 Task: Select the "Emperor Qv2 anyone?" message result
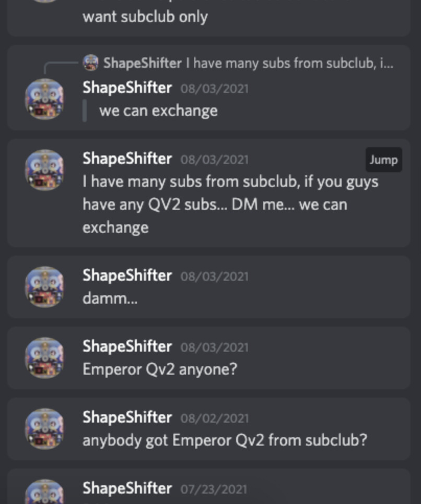(x=160, y=369)
